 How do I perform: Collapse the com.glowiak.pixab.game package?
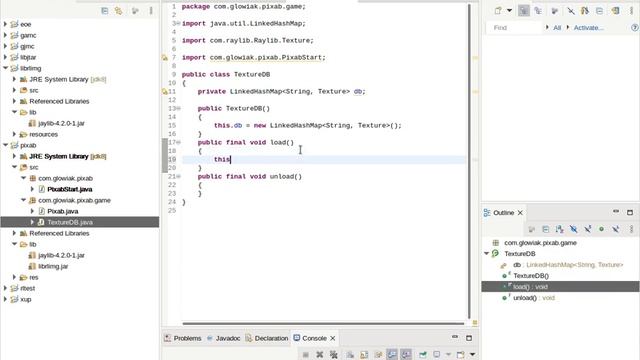tap(23, 200)
